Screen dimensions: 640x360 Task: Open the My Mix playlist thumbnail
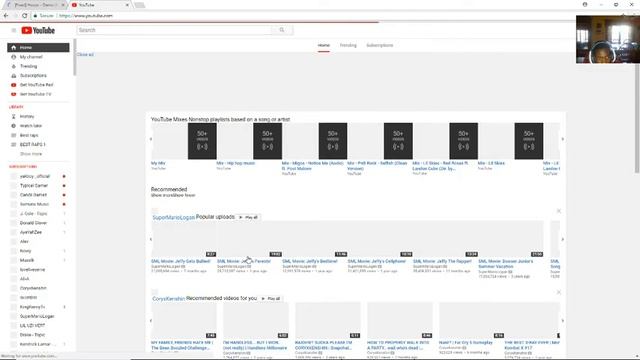tap(184, 141)
